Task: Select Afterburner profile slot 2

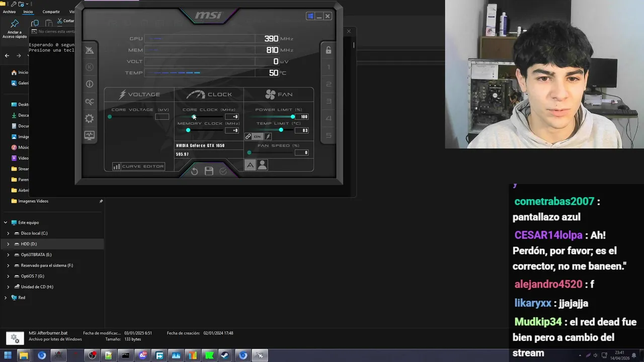Action: tap(329, 84)
